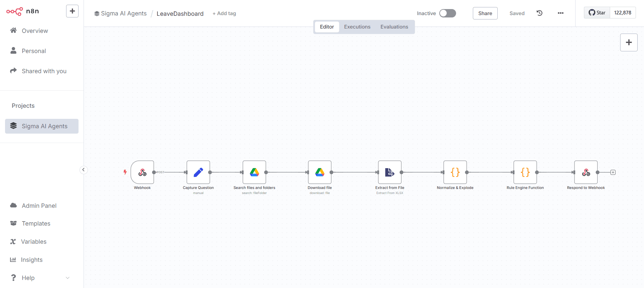This screenshot has width=644, height=288.
Task: Open the workflow history icon
Action: pyautogui.click(x=539, y=13)
